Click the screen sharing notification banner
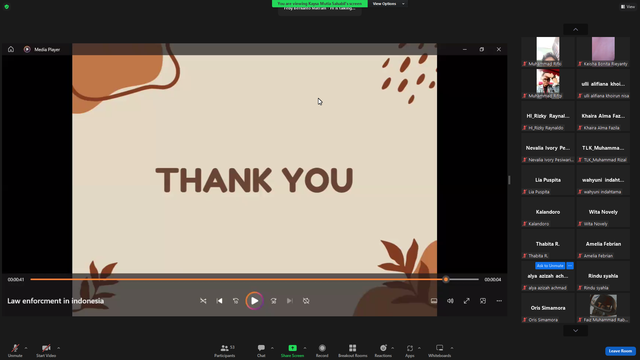 [x=320, y=4]
